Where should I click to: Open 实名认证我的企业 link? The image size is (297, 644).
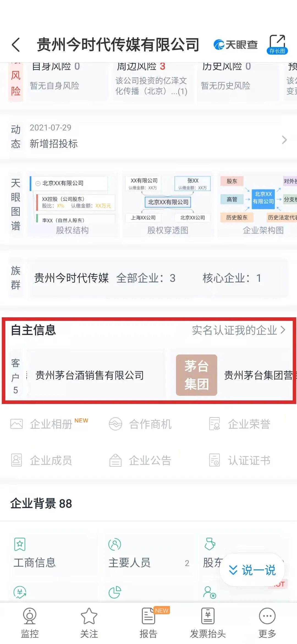[x=239, y=330]
